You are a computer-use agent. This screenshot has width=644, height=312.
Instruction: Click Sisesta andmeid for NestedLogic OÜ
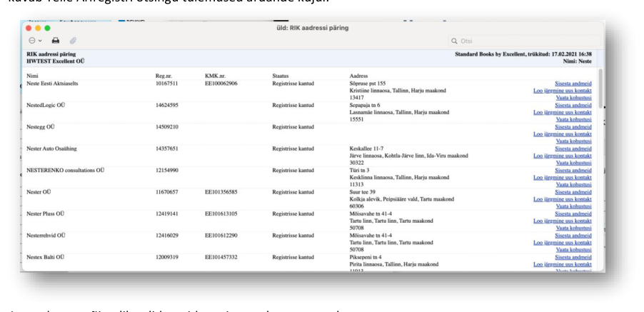point(573,106)
